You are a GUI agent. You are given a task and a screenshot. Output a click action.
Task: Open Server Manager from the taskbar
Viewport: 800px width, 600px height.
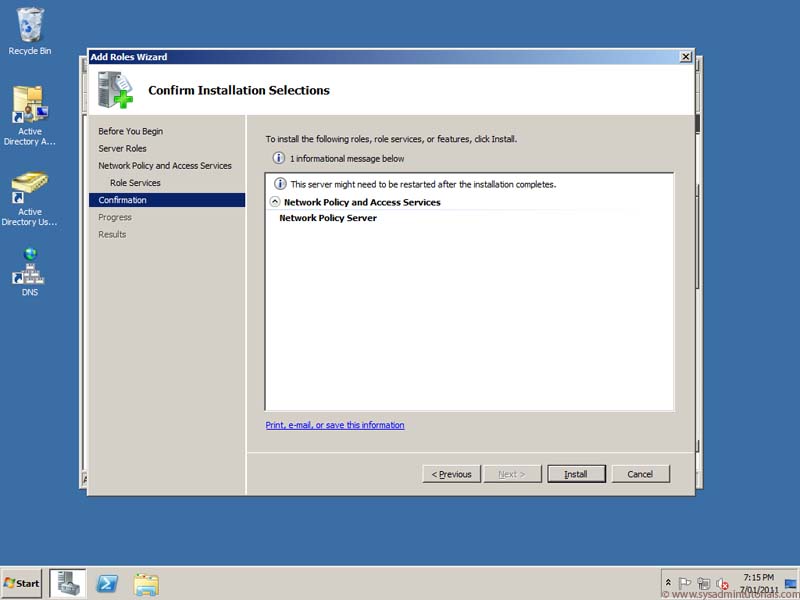click(67, 583)
